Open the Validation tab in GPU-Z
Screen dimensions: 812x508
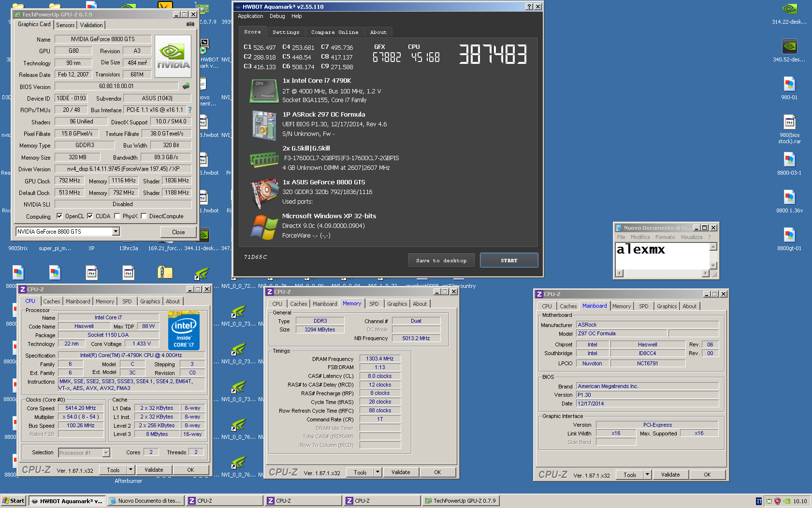coord(91,25)
